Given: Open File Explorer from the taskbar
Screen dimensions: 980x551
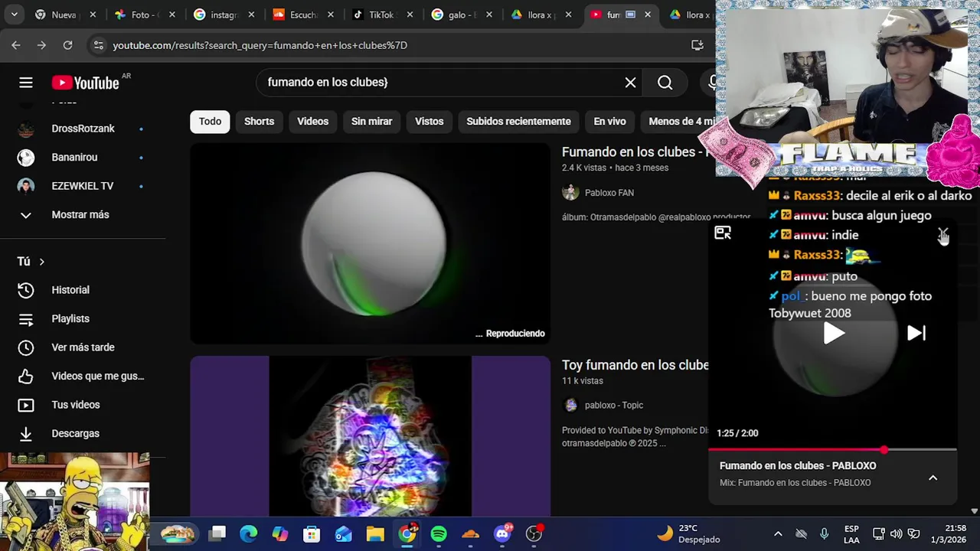Looking at the screenshot, I should 375,533.
